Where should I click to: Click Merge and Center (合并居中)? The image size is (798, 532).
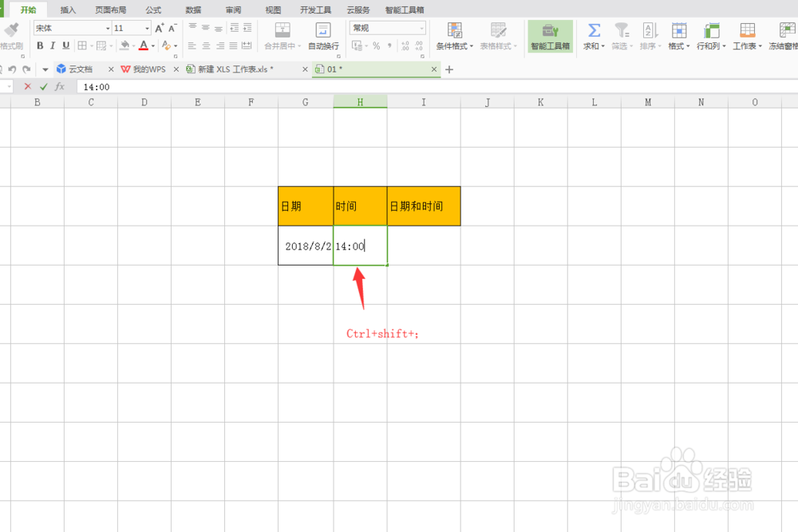point(282,37)
